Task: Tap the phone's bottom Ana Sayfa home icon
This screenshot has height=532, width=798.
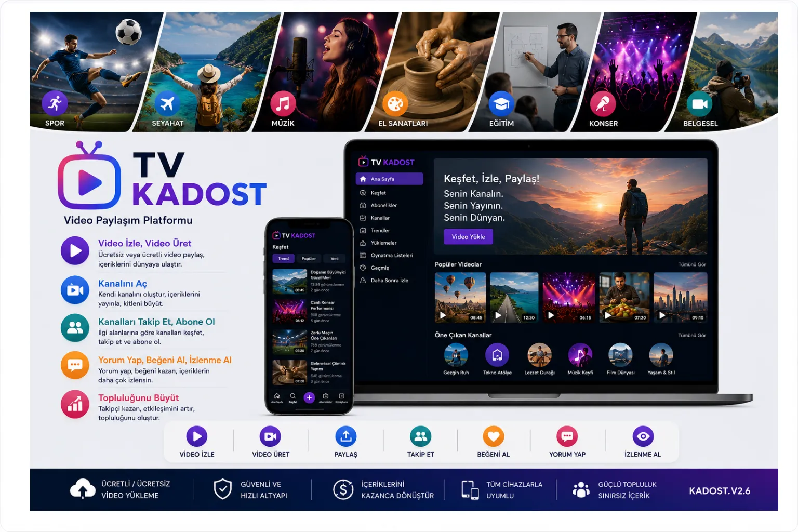Action: 277,397
